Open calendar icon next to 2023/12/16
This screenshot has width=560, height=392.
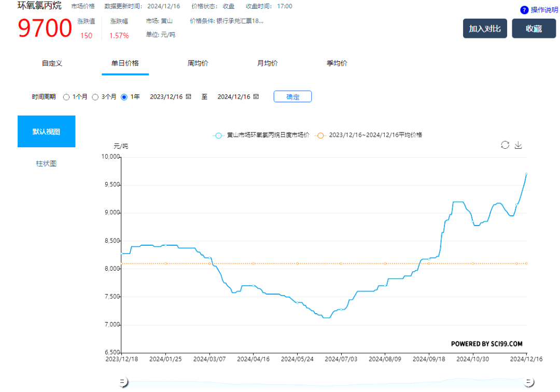coord(188,97)
